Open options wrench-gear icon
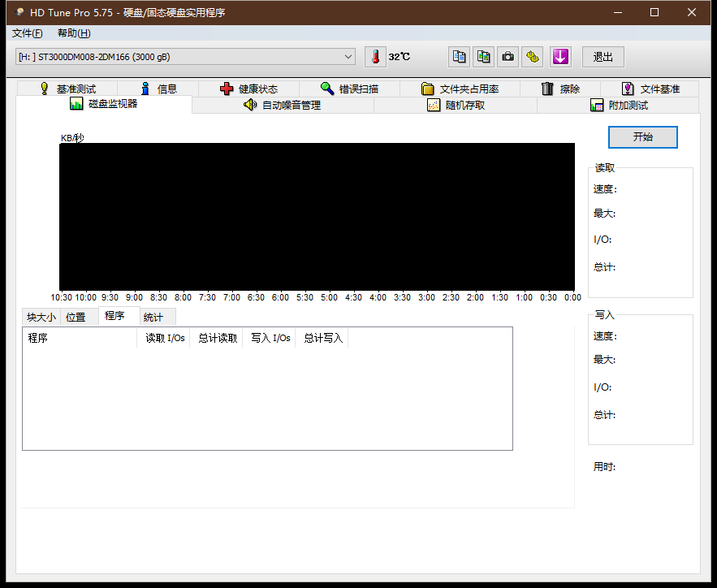Screen dimensions: 717x588 [532, 57]
